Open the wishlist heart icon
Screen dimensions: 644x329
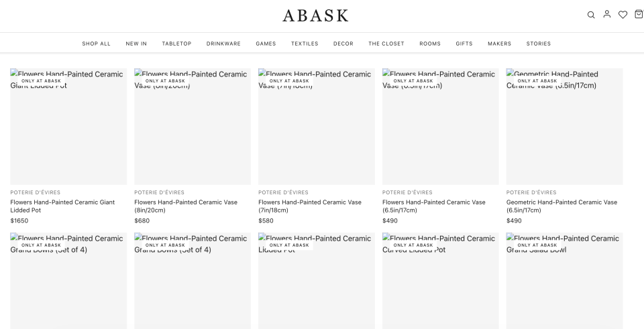click(623, 15)
